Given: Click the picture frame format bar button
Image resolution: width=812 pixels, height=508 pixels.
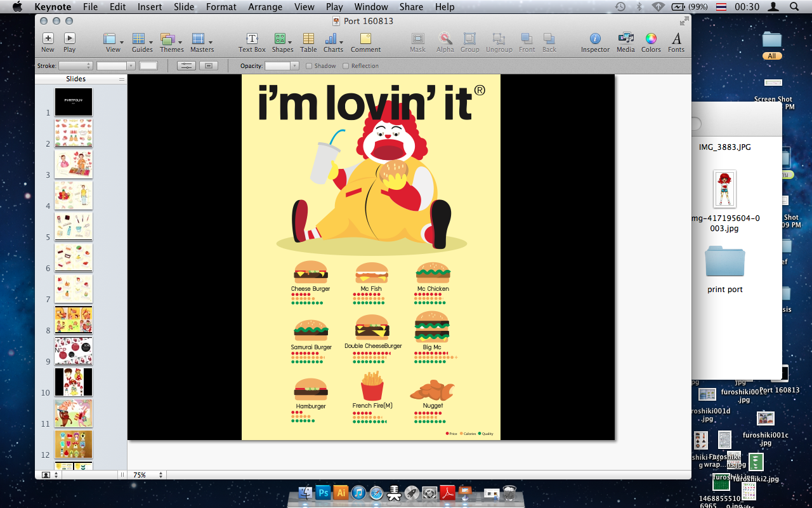Looking at the screenshot, I should coord(209,66).
